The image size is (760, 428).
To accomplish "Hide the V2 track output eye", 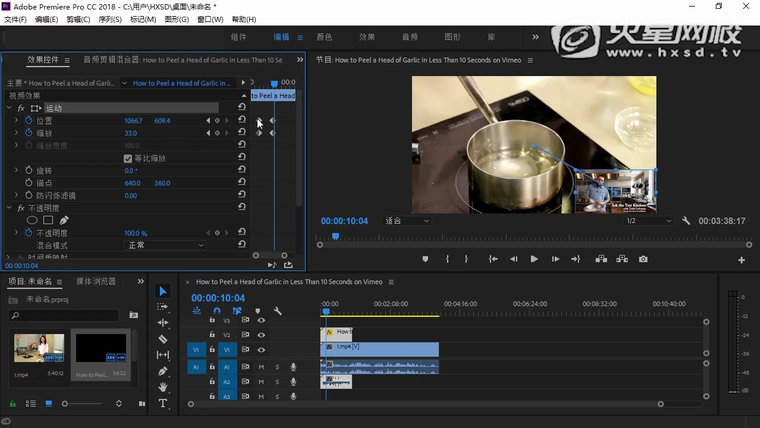I will [261, 335].
